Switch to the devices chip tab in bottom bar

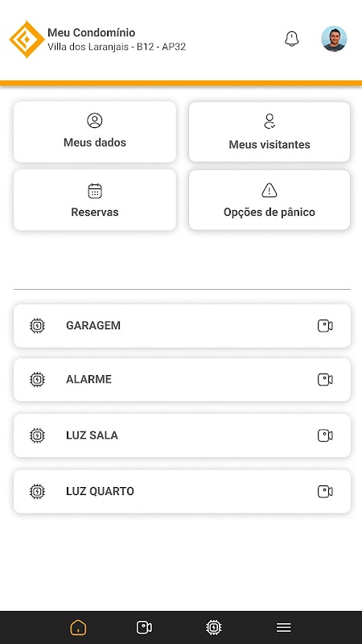(x=213, y=627)
